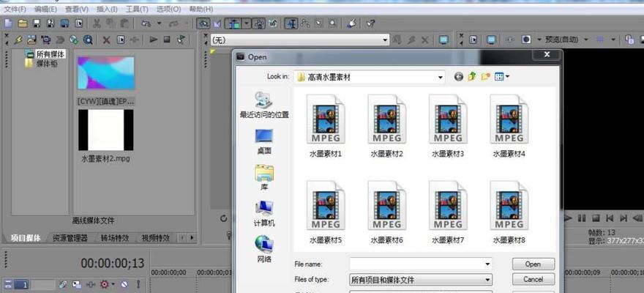Click the lightning bolt icon in media toolbar

point(18,40)
